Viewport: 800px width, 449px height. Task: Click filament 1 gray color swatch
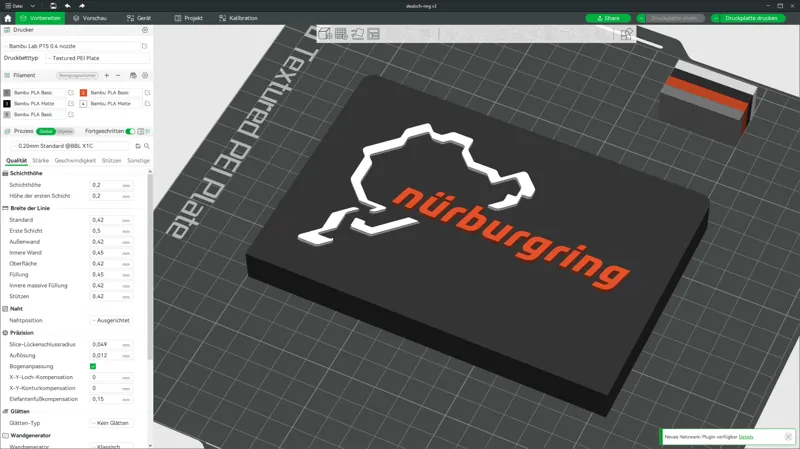click(x=7, y=92)
